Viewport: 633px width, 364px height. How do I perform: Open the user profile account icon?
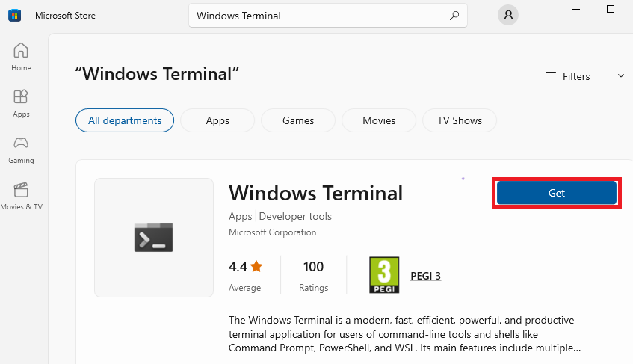[508, 15]
